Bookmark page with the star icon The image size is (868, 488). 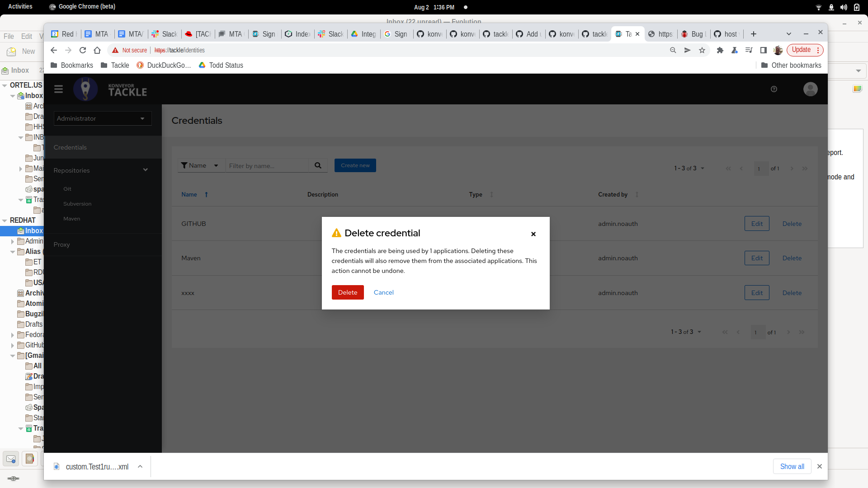702,50
